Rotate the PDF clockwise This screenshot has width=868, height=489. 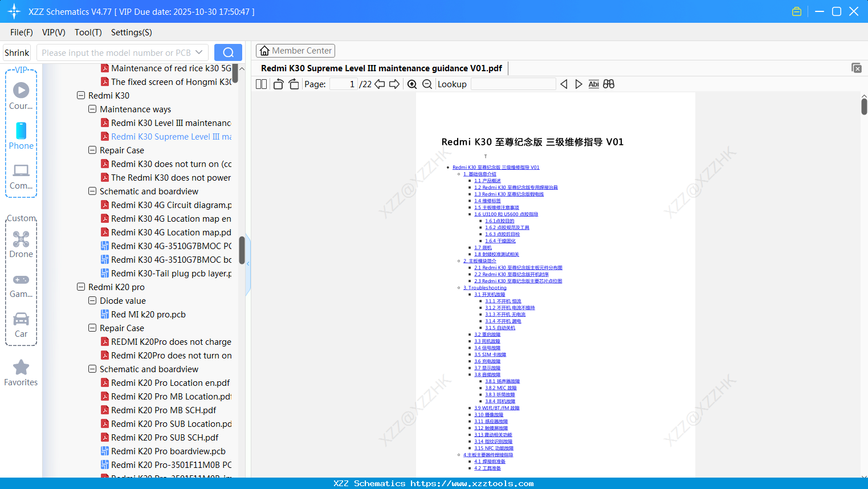click(x=294, y=84)
